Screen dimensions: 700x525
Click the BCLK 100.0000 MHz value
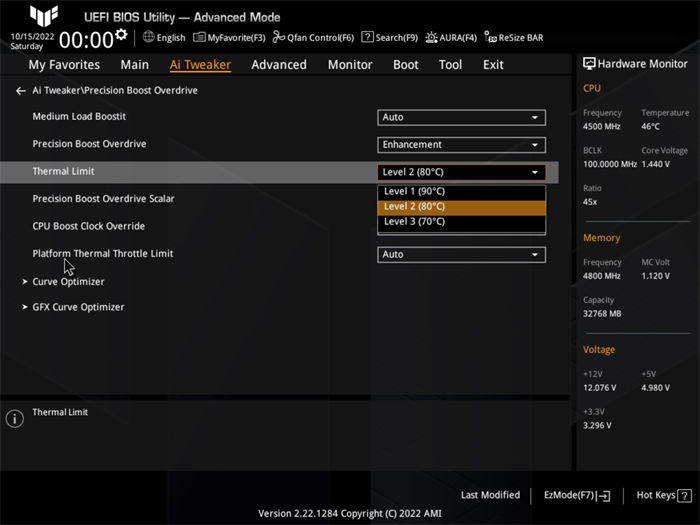tap(609, 164)
